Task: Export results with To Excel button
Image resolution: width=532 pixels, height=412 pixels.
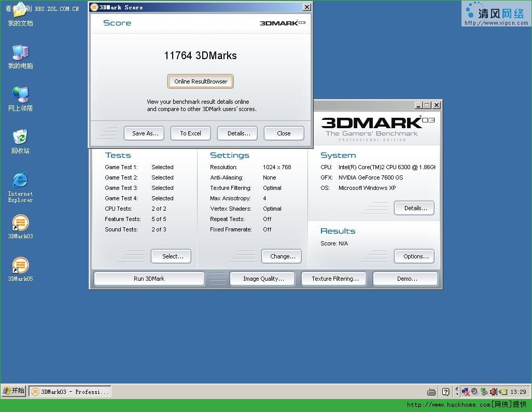Action: (x=191, y=133)
